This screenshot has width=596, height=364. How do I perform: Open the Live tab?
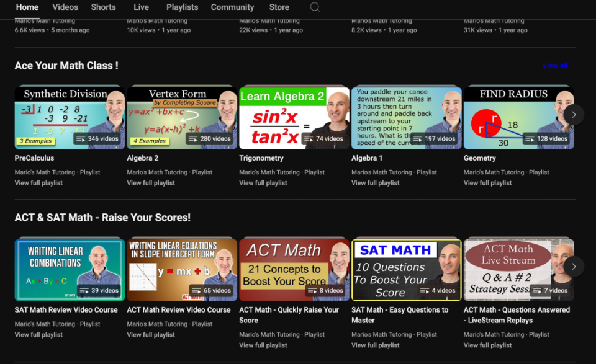tap(141, 7)
